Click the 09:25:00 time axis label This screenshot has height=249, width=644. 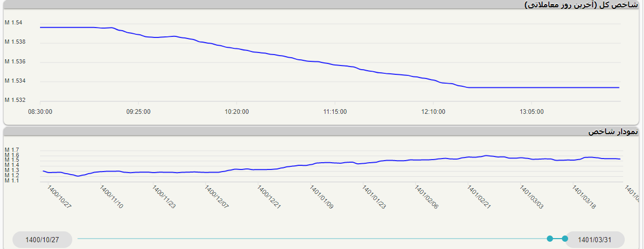pyautogui.click(x=138, y=111)
